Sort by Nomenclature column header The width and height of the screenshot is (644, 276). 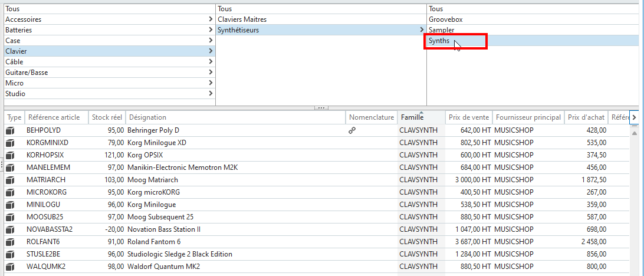[372, 117]
